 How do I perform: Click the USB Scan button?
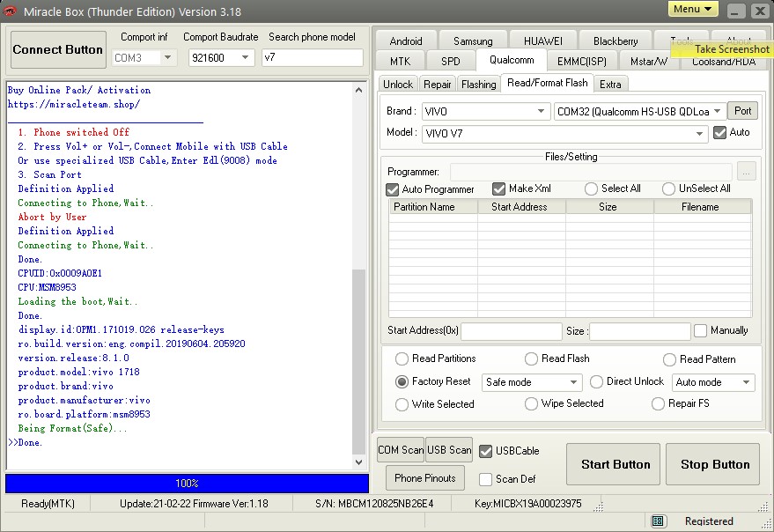point(449,450)
